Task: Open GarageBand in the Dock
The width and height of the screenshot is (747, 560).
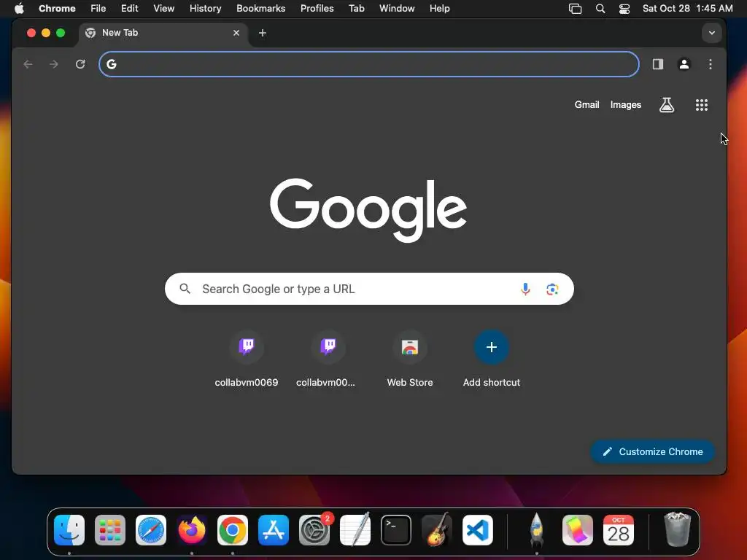Action: click(437, 530)
